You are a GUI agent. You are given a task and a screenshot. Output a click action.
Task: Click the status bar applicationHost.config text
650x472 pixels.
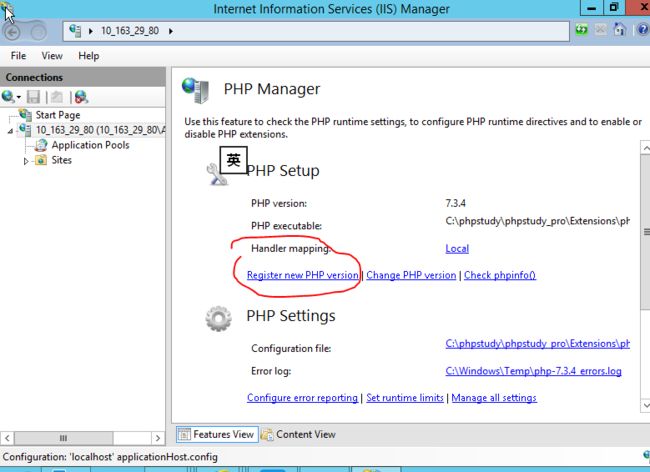click(167, 457)
